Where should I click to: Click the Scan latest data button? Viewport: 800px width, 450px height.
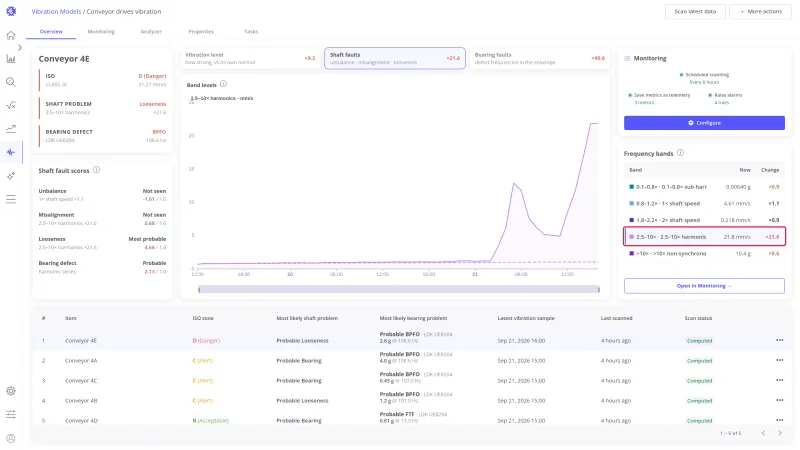pos(695,11)
